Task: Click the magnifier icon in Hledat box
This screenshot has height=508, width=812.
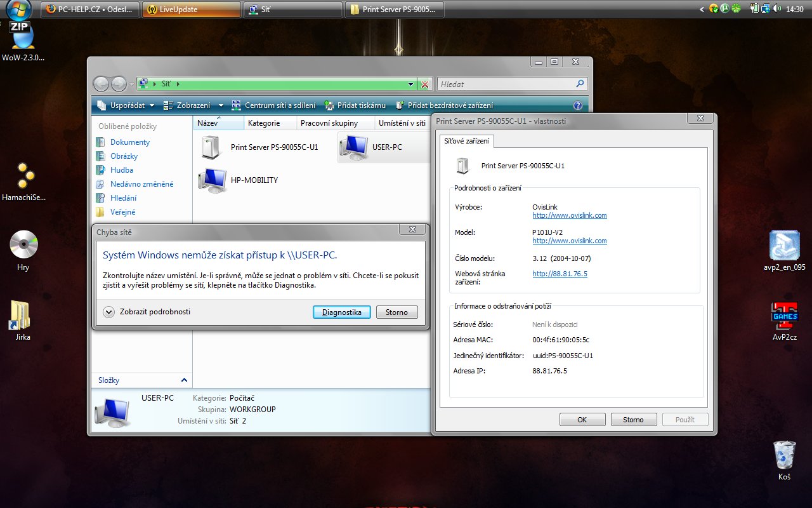Action: 580,84
